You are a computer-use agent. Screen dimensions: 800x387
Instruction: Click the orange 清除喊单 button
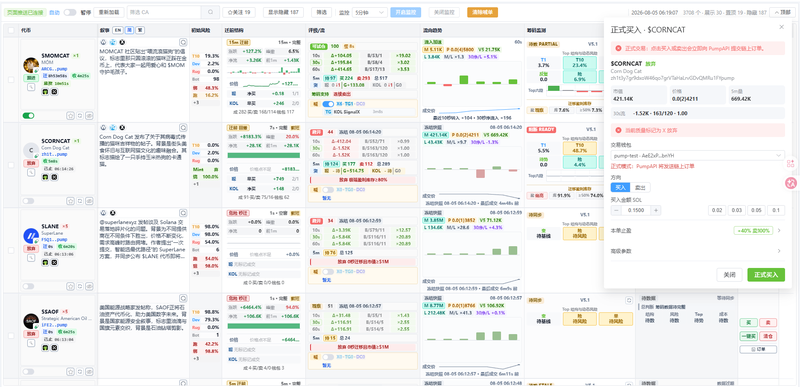482,12
